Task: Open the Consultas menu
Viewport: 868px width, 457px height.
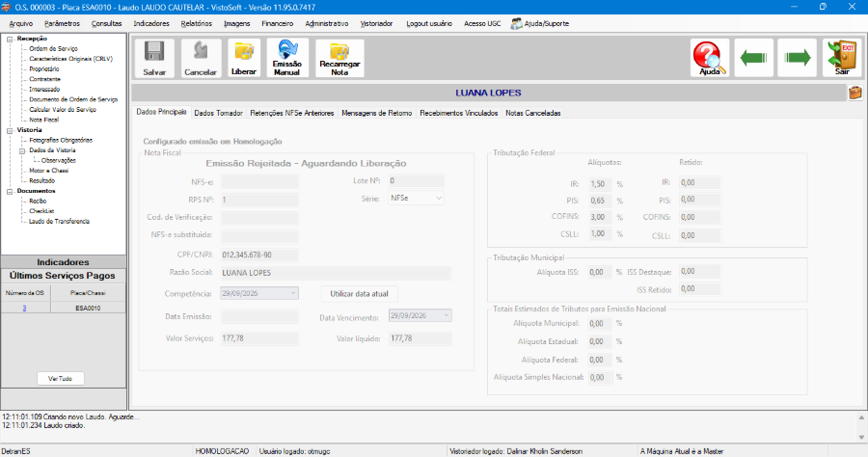Action: point(106,24)
